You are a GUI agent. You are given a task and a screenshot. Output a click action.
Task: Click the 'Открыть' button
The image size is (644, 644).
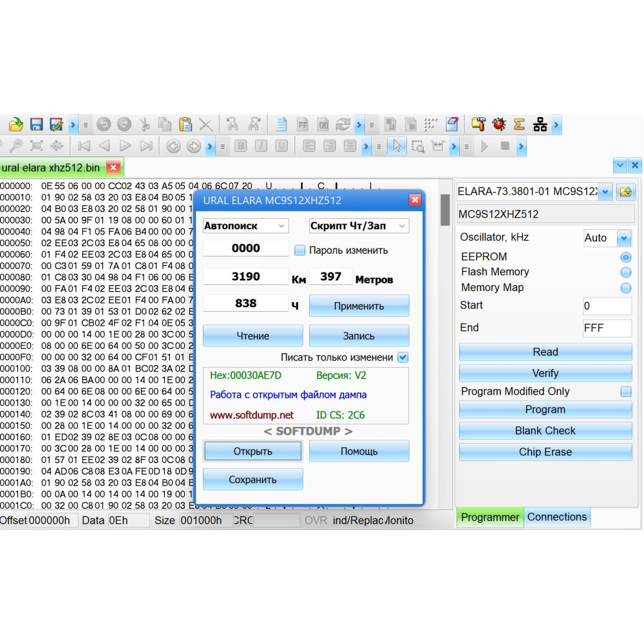coord(252,451)
